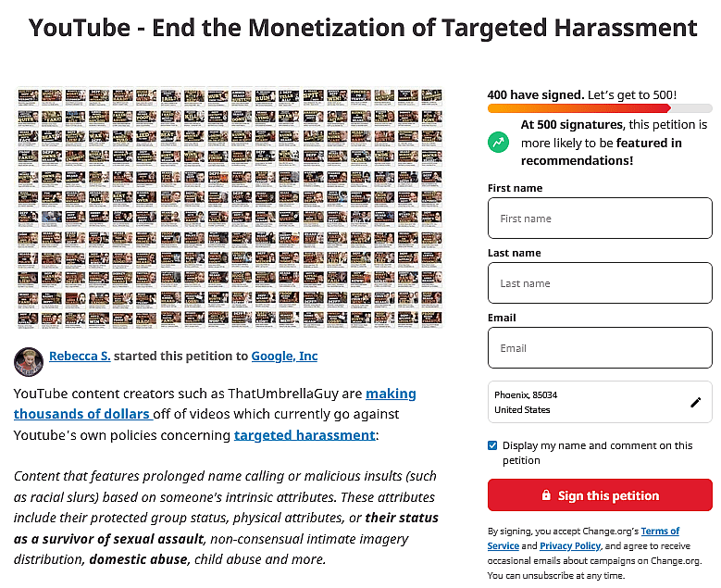The height and width of the screenshot is (588, 721).
Task: Click the green trending arrow icon
Action: 499,143
